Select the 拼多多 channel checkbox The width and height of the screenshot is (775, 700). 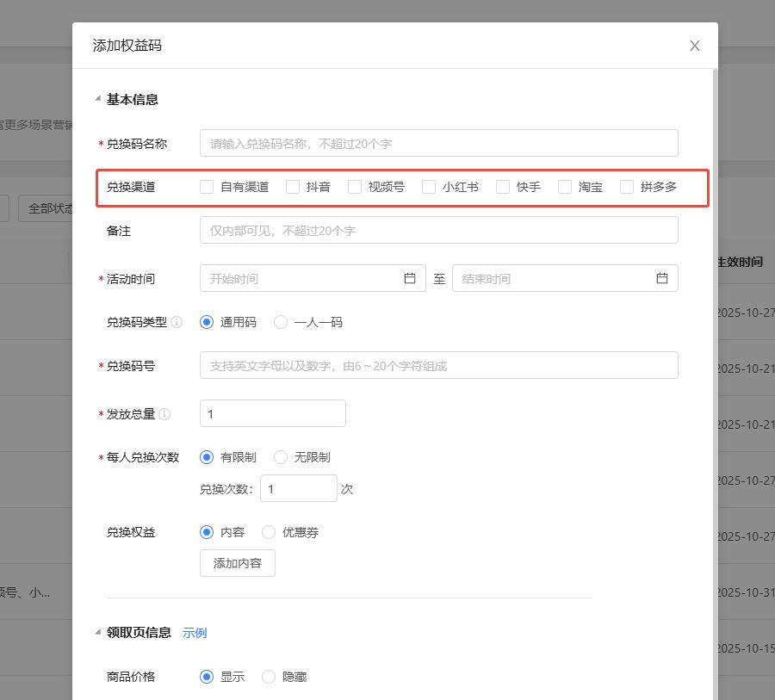[627, 187]
